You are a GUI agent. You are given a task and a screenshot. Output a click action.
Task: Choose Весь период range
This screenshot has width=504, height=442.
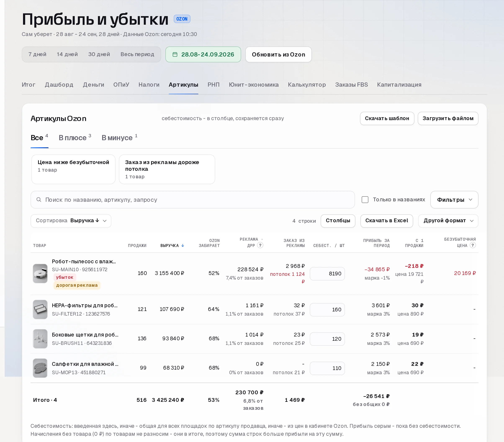pos(137,54)
